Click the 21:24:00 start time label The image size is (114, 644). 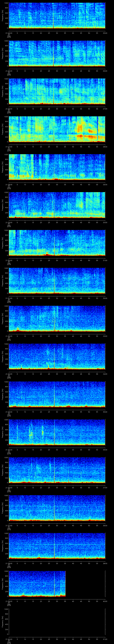tap(9, 33)
